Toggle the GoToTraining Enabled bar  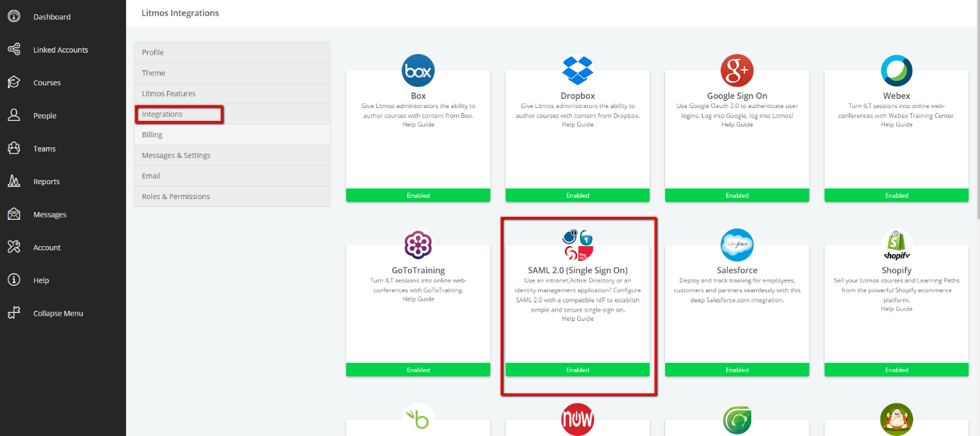(418, 370)
